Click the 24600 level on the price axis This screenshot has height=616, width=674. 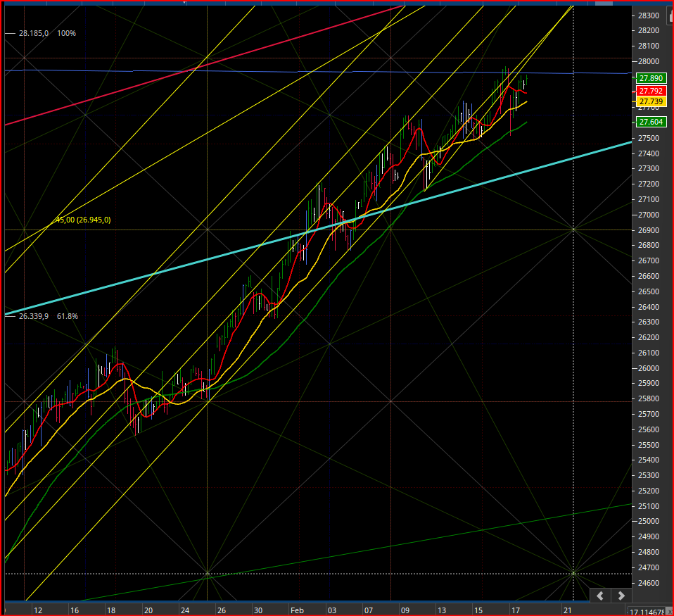[x=648, y=583]
